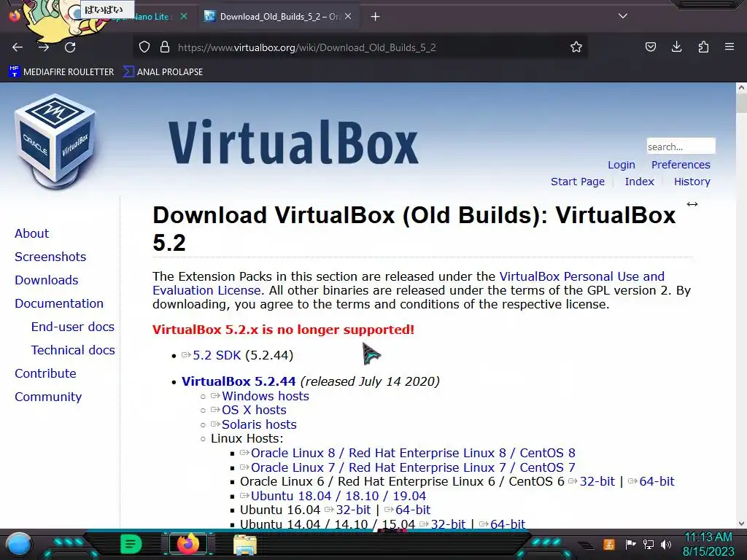Close the Nano Lite tab
This screenshot has width=747, height=560.
coord(184,16)
